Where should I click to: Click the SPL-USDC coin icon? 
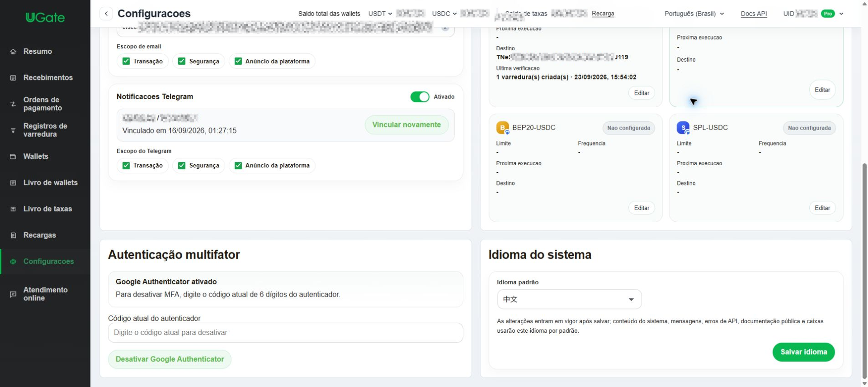tap(683, 128)
